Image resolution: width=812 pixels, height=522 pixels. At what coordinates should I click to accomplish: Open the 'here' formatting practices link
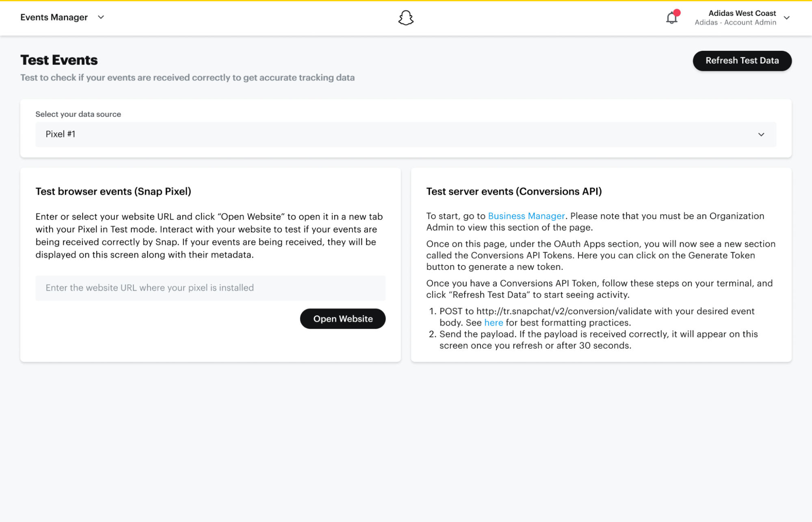click(x=493, y=322)
